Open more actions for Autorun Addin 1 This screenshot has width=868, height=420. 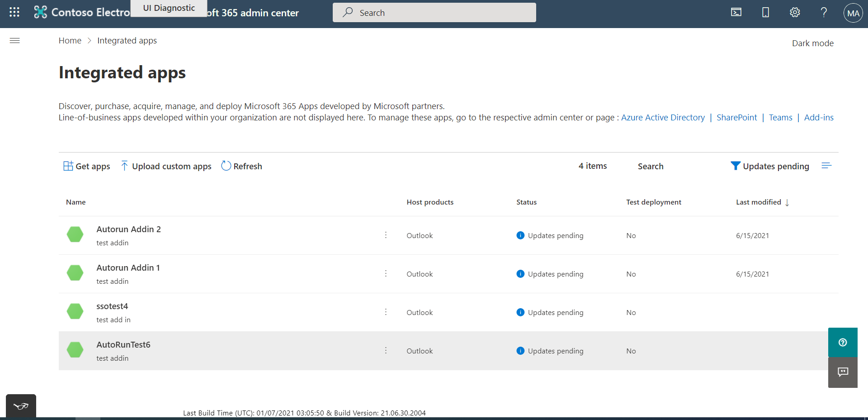[x=386, y=273]
